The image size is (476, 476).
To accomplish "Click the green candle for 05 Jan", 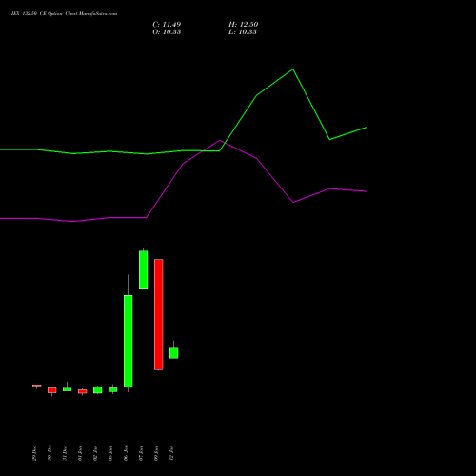I will click(x=113, y=389).
